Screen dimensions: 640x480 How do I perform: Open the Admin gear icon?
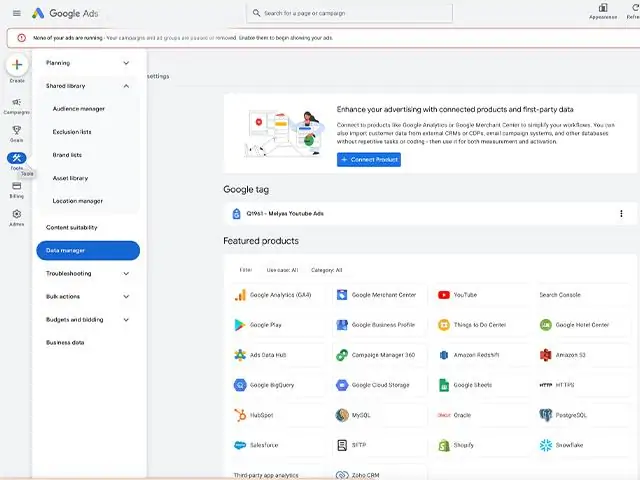tap(16, 215)
